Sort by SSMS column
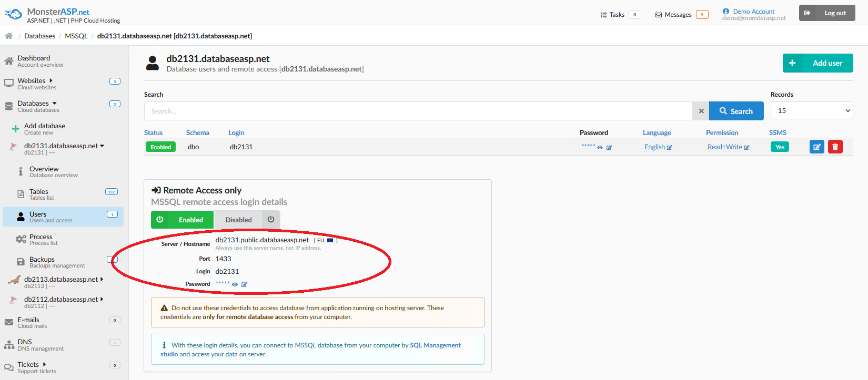Screen dimensions: 868x380 point(778,133)
